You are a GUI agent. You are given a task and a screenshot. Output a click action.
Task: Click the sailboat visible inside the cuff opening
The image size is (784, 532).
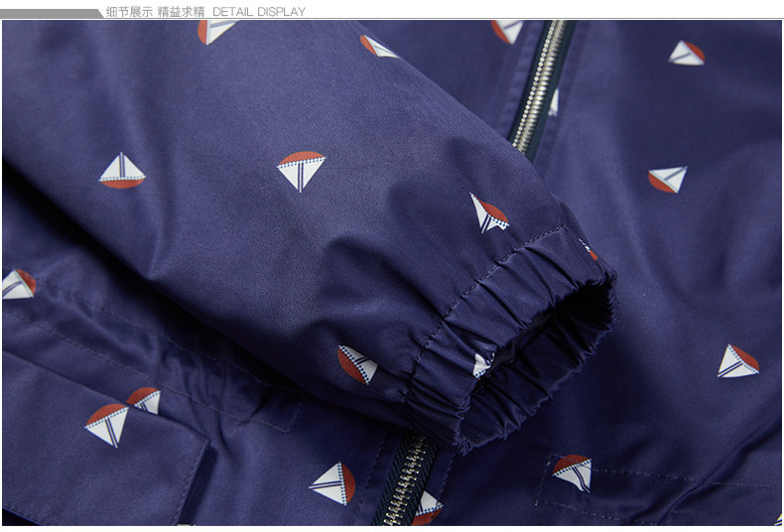(x=482, y=364)
